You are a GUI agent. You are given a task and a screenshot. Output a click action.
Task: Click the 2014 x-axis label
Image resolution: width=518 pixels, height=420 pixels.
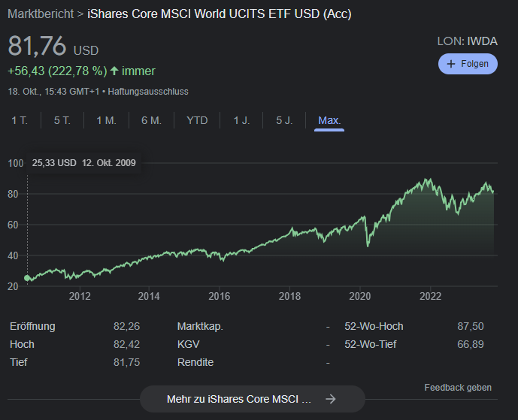coord(149,296)
